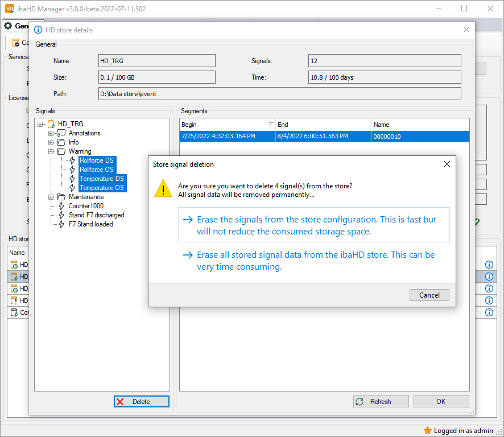Click the F7 Stand loaded lightning icon

[x=61, y=224]
